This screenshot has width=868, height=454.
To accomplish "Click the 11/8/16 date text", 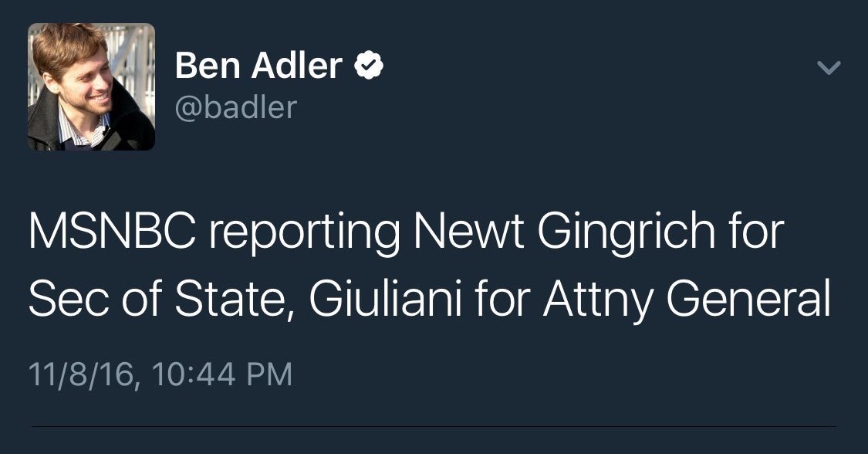I will (x=80, y=374).
